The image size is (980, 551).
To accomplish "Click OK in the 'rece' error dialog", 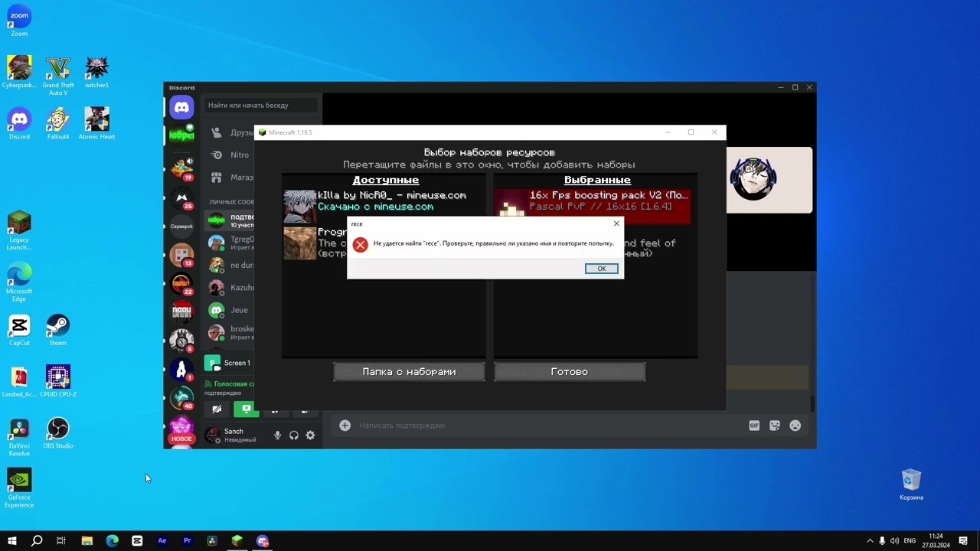I will pyautogui.click(x=601, y=269).
